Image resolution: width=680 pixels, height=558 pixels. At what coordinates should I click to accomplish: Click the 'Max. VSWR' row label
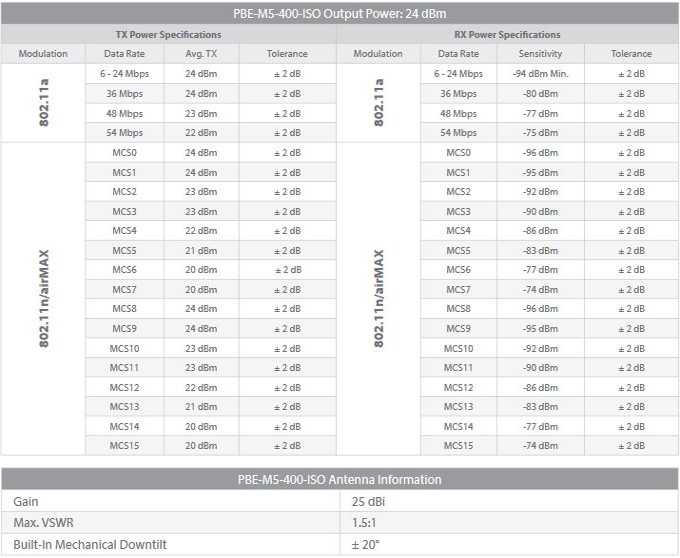(43, 523)
